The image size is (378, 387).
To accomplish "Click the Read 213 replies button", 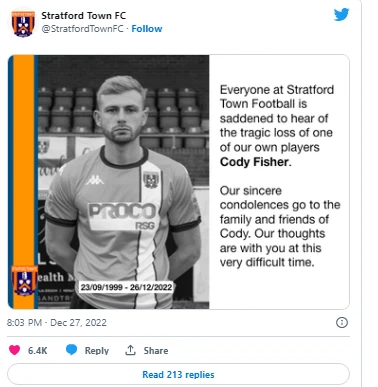I will click(x=178, y=374).
